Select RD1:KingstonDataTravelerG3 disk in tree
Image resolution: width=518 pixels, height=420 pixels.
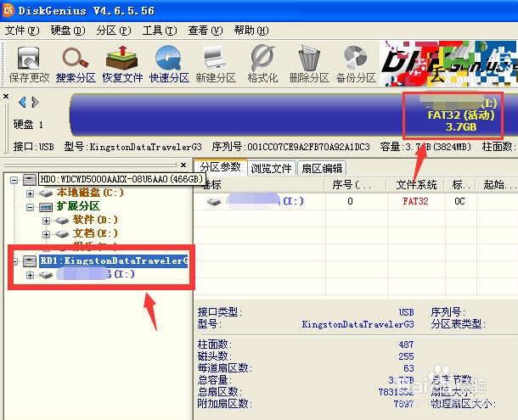tap(114, 260)
